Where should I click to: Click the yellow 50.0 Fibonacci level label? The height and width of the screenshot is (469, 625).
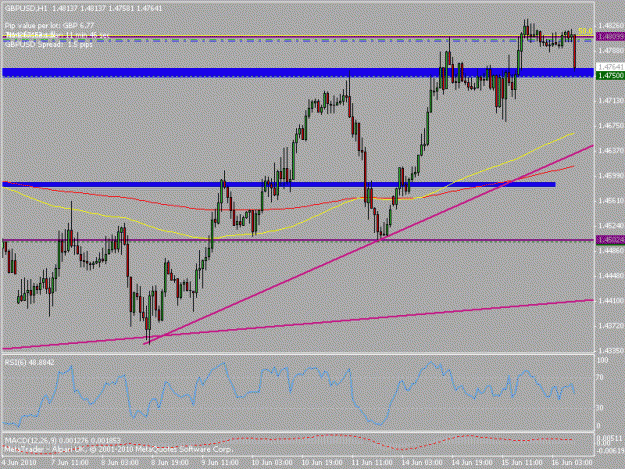[585, 31]
